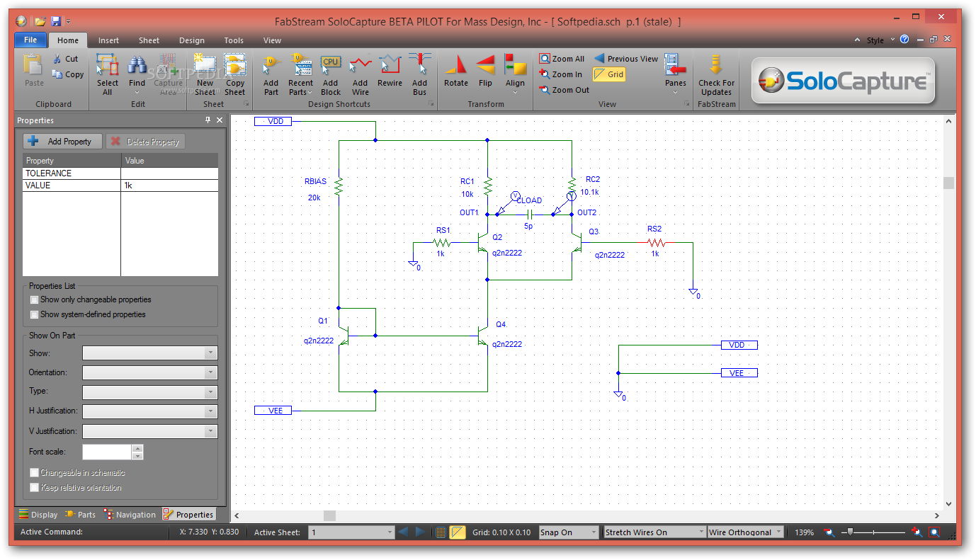976x560 pixels.
Task: Click the Add Property button
Action: (62, 142)
